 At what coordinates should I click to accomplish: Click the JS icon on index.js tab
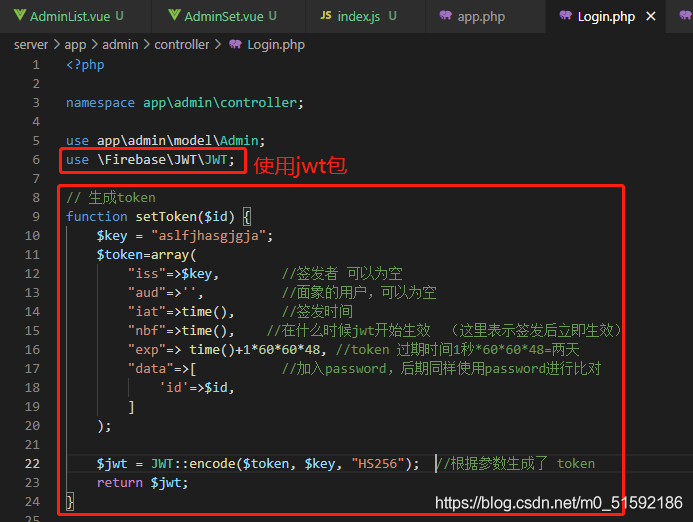point(326,15)
